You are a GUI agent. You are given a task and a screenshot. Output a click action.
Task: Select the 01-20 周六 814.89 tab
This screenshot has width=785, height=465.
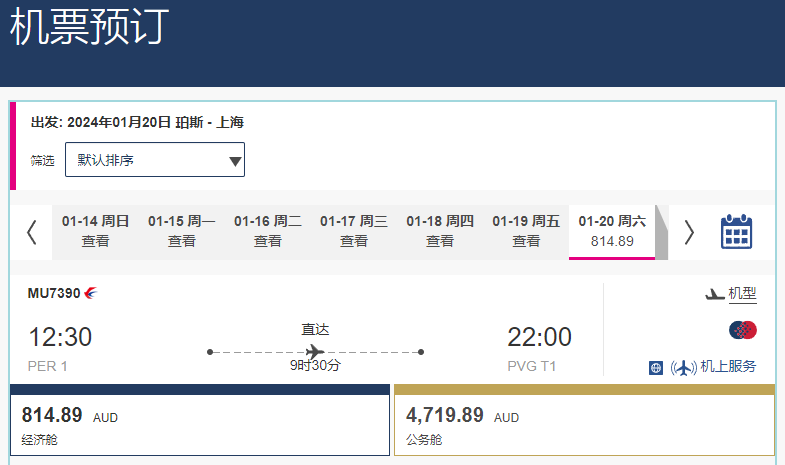point(612,232)
